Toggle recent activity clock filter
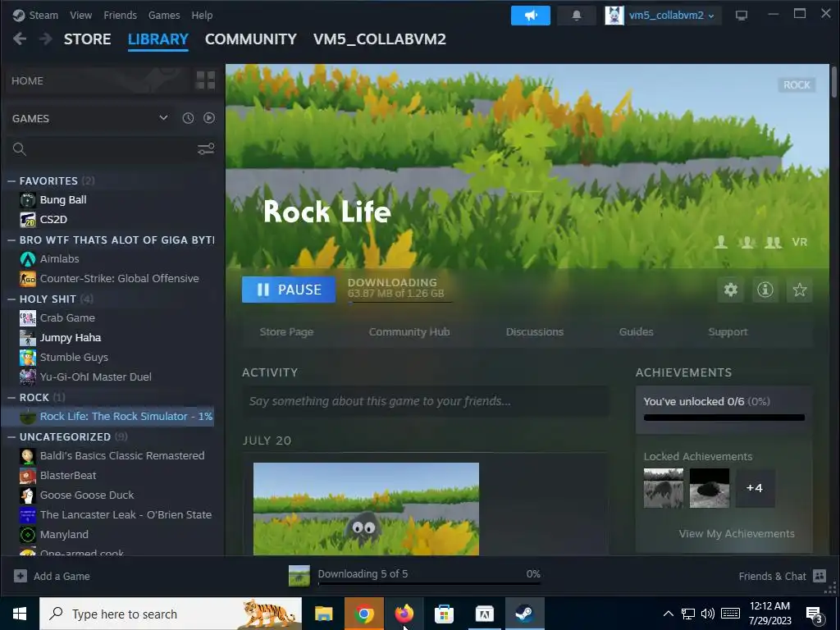This screenshot has height=630, width=840. pos(188,118)
